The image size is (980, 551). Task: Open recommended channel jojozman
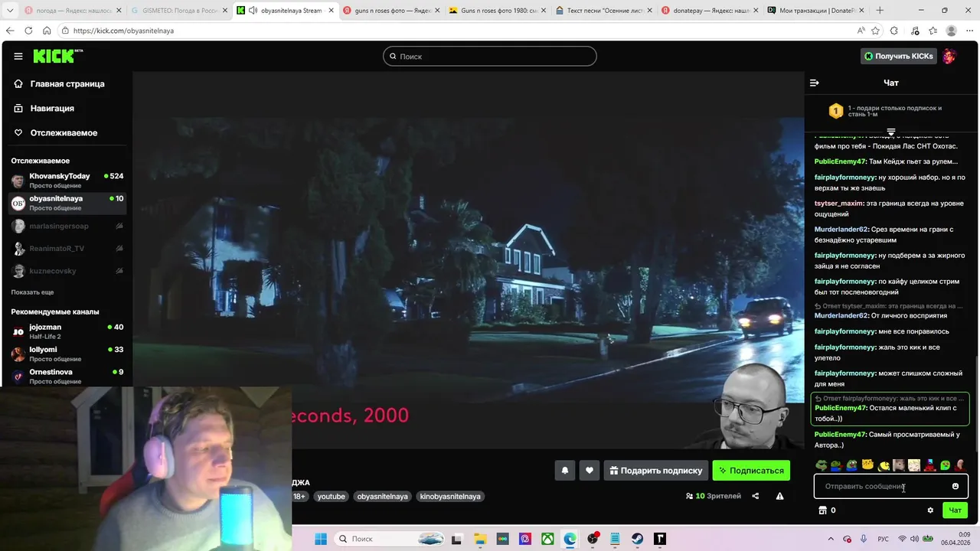click(66, 331)
